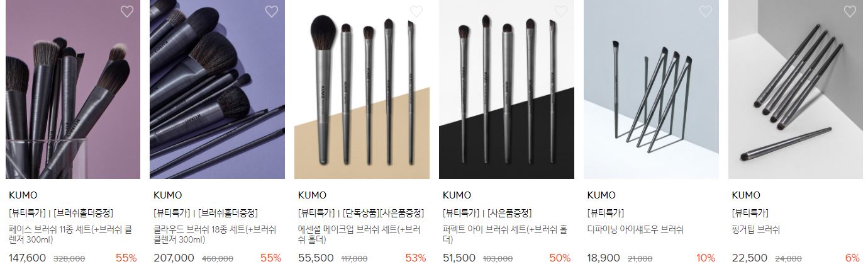
Task: Select the 55,500 price of Essential set
Action: (316, 258)
